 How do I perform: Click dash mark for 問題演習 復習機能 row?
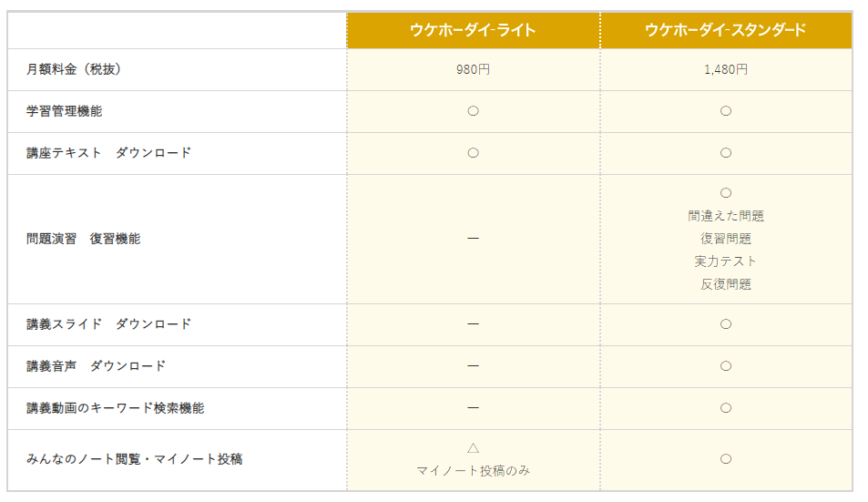click(473, 239)
